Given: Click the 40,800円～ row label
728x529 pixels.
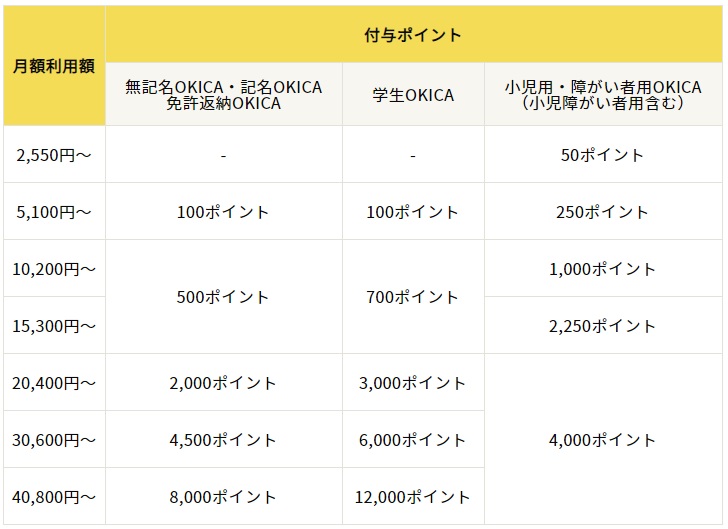Looking at the screenshot, I should pyautogui.click(x=54, y=497).
